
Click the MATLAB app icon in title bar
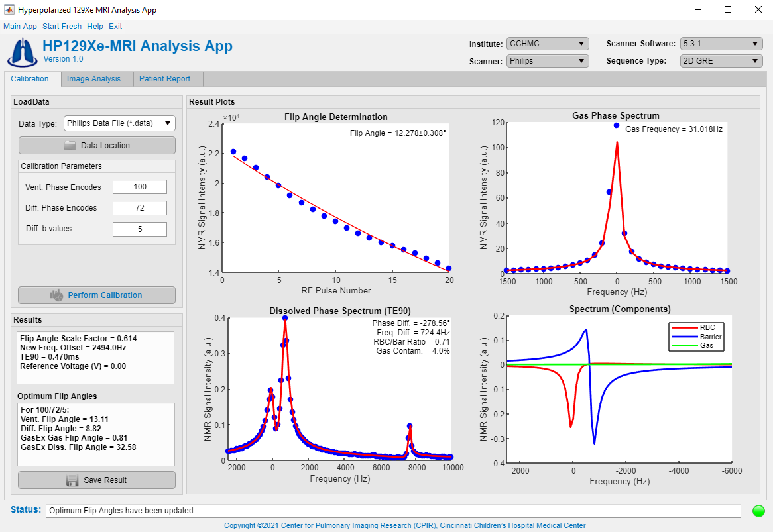click(9, 10)
